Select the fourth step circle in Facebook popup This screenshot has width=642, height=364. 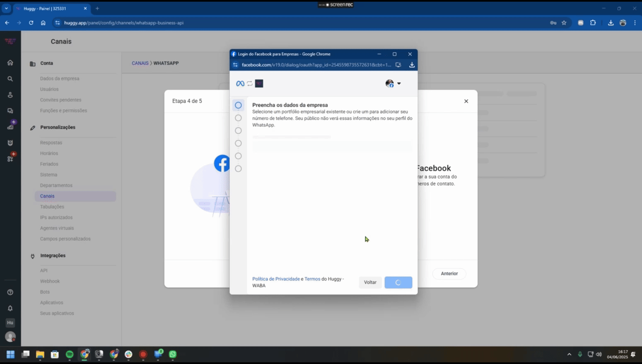pos(238,143)
